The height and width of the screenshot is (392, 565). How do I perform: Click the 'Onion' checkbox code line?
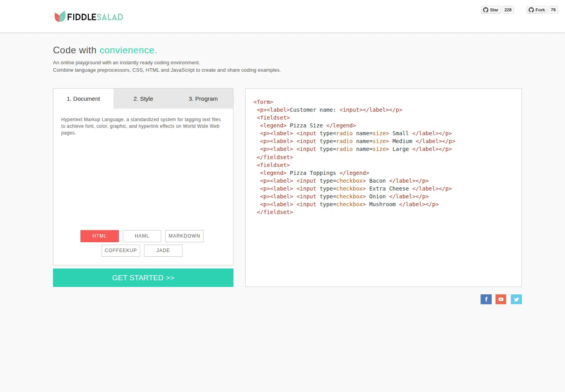tap(344, 196)
